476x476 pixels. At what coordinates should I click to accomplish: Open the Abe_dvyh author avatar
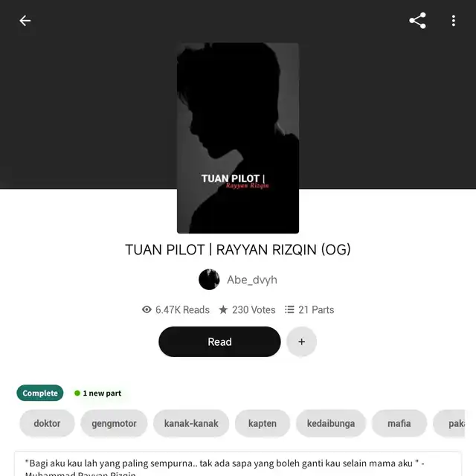coord(209,280)
